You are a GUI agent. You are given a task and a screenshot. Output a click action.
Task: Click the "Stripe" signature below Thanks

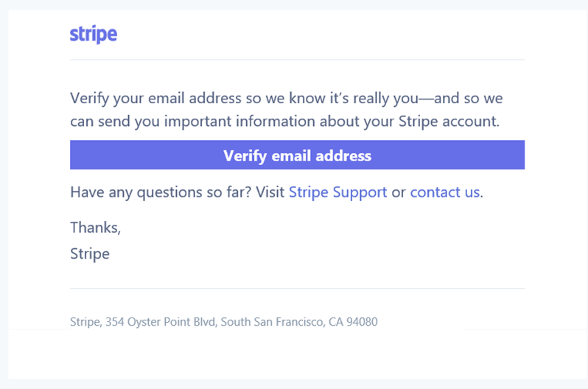(90, 253)
